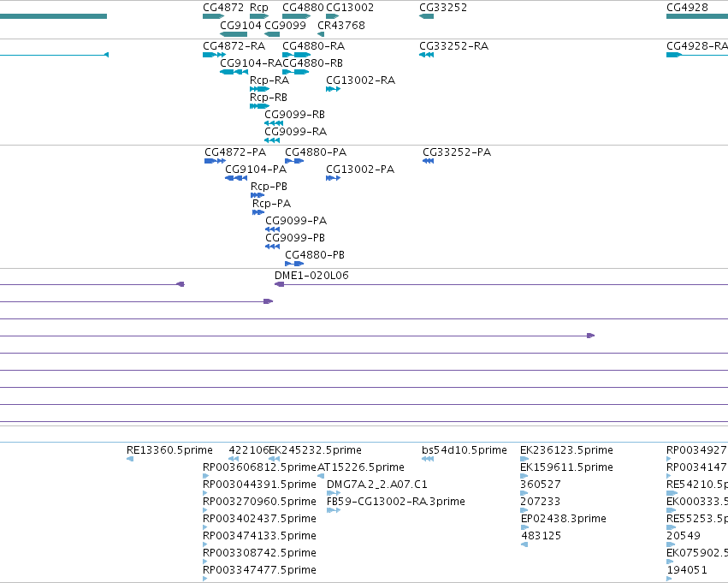Open the CG4880-RB transcript label
728x583 pixels.
312,62
